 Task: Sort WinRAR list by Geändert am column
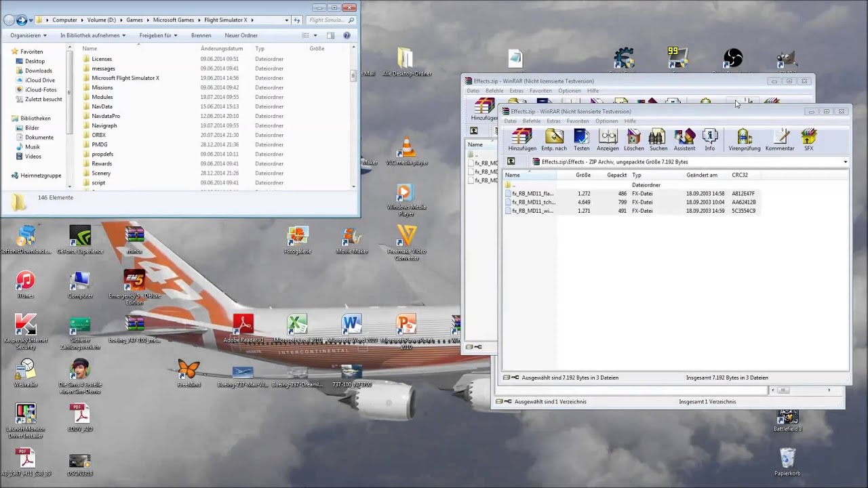tap(701, 175)
